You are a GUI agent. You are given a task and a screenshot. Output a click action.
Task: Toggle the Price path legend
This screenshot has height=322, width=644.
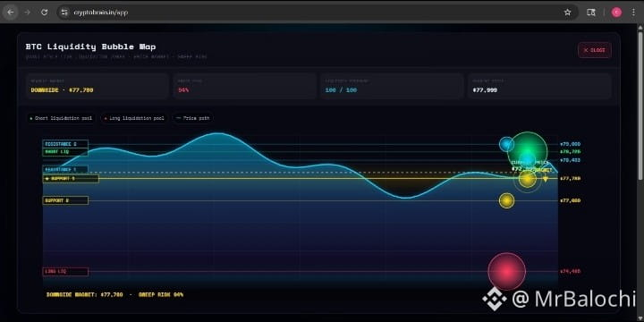[x=192, y=118]
